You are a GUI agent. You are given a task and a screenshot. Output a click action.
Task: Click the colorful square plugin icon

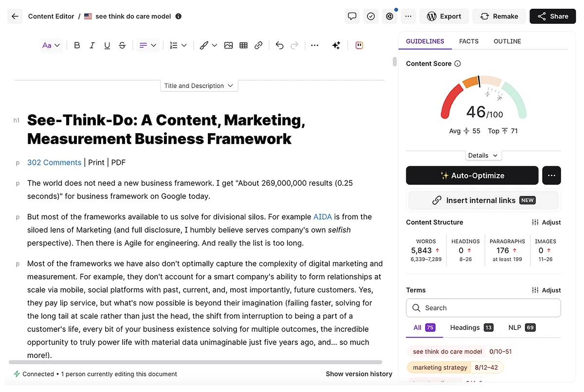click(359, 45)
